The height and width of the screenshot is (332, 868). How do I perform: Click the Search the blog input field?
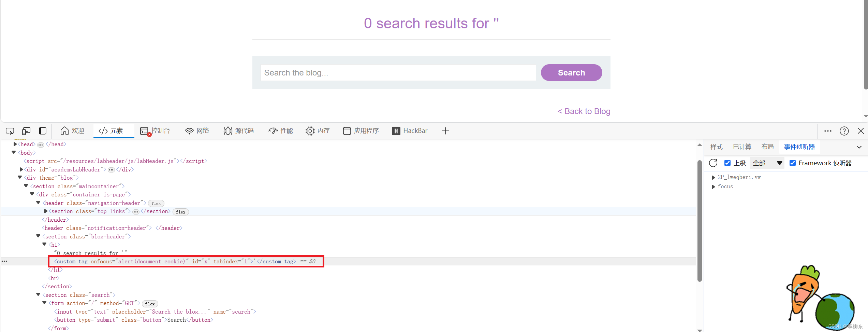pos(398,73)
